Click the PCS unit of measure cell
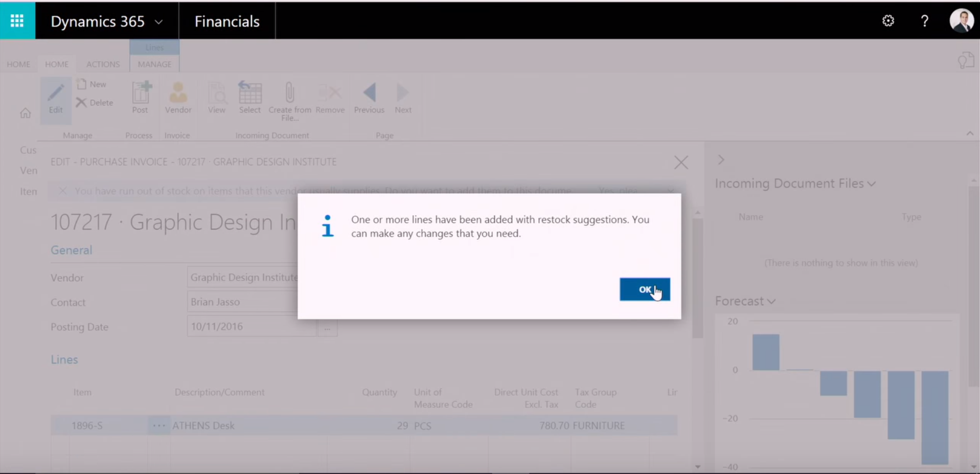980x474 pixels. coord(450,425)
